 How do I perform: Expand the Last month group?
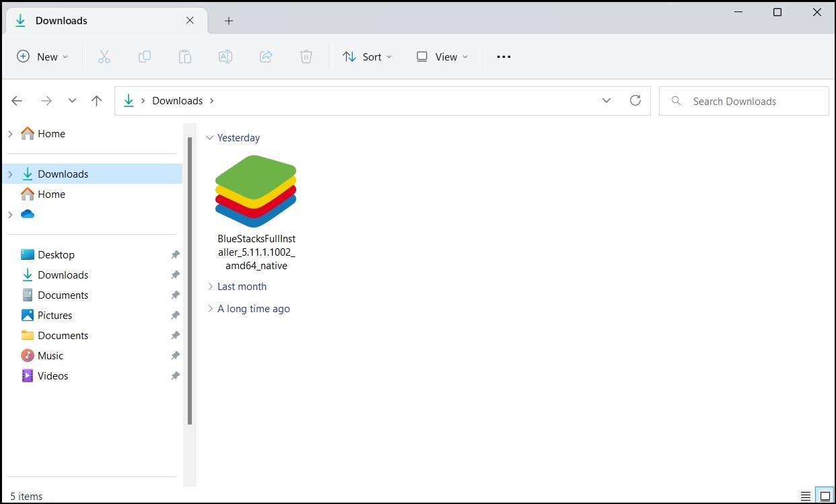(x=210, y=287)
